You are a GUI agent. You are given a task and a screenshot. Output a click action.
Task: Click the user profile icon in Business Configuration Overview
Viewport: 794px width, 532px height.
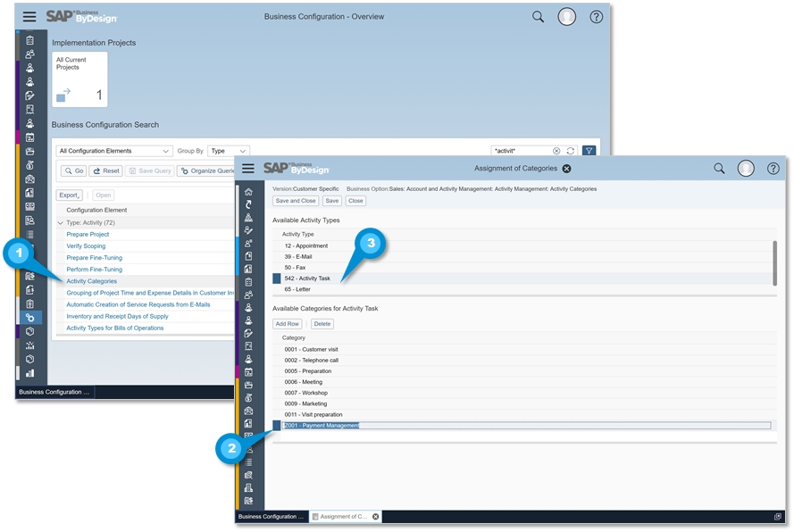click(x=566, y=17)
